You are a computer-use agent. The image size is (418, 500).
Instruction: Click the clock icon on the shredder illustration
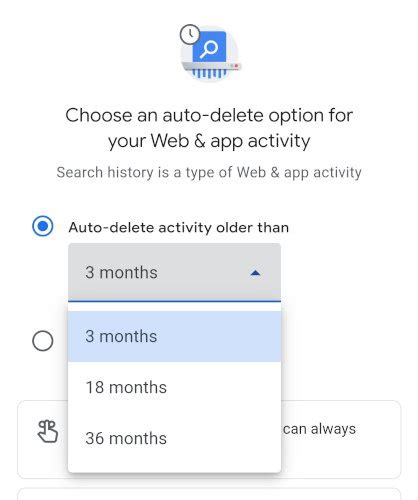click(190, 34)
